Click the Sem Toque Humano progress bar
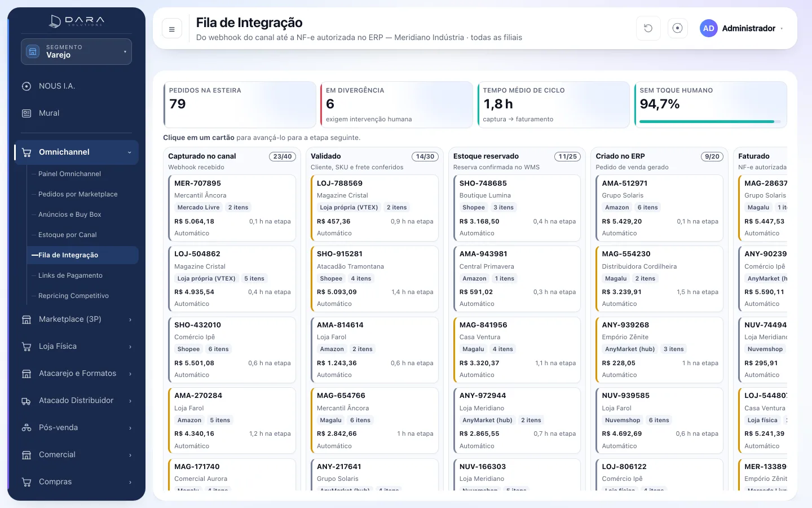This screenshot has width=812, height=508. (x=710, y=121)
